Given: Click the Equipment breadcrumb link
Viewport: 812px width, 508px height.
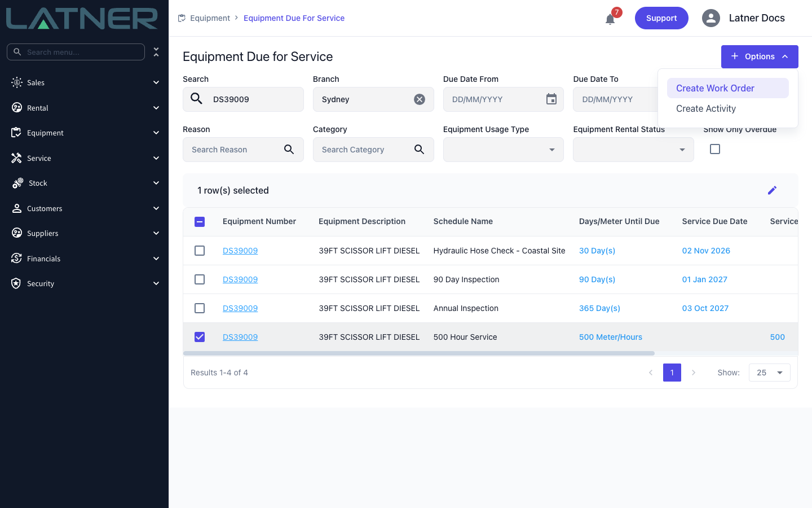Looking at the screenshot, I should (210, 18).
